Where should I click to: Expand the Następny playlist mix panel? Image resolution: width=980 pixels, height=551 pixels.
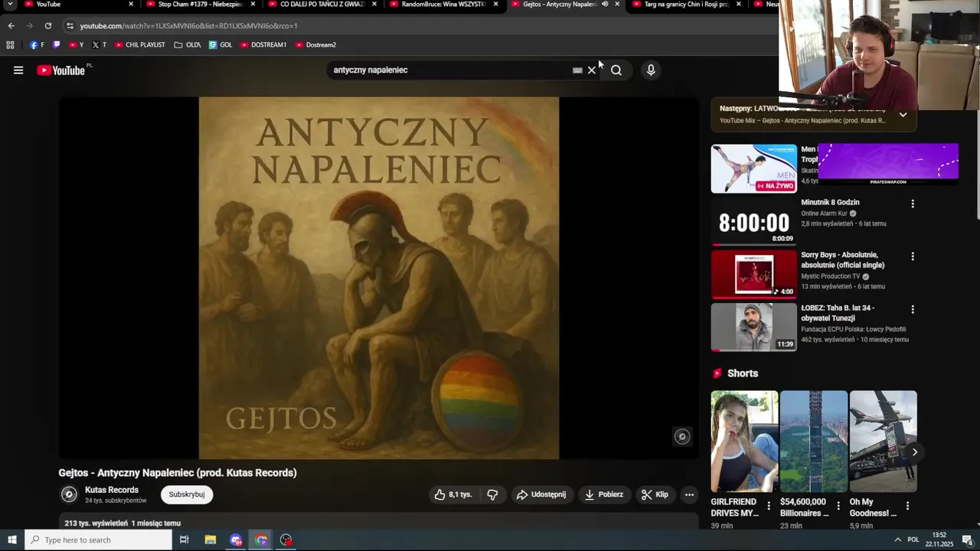[x=903, y=115]
